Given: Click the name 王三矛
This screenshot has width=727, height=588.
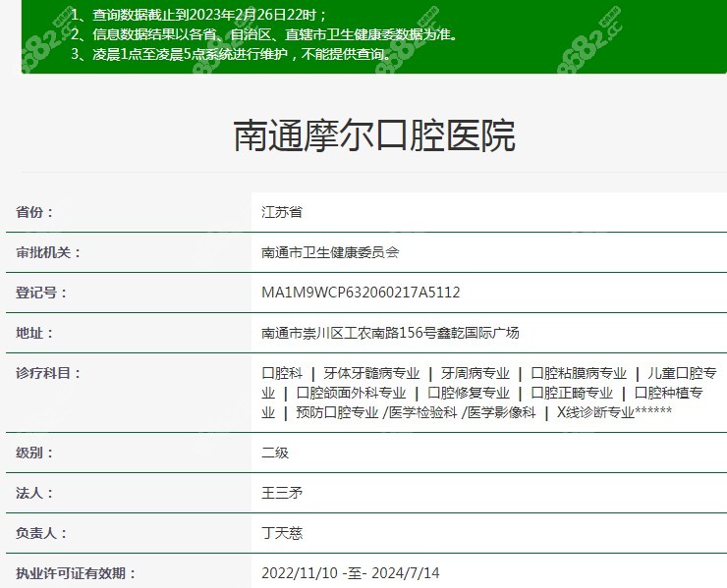Looking at the screenshot, I should point(282,493).
